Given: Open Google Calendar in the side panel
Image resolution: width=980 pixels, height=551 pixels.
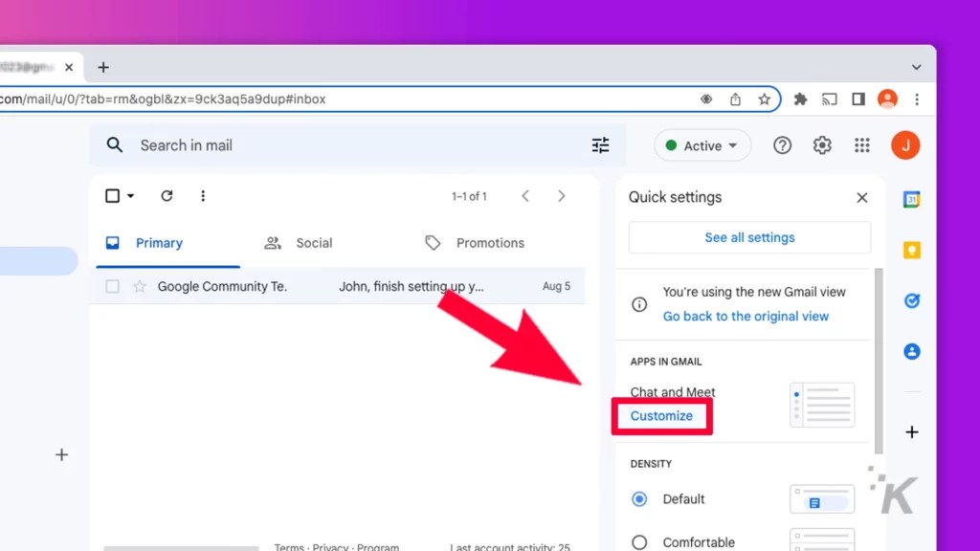Looking at the screenshot, I should click(x=910, y=197).
